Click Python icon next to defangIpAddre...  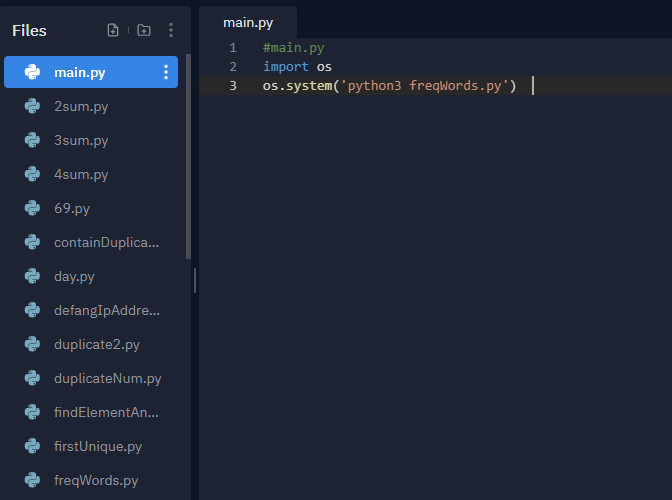tap(32, 310)
